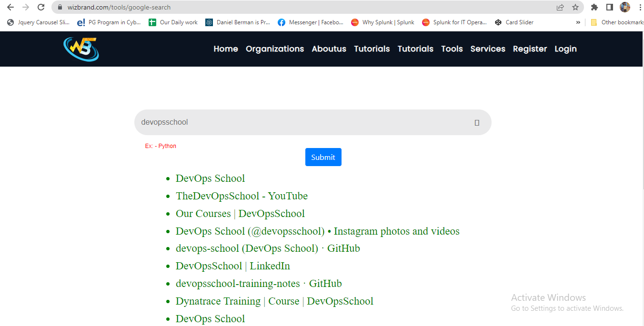This screenshot has height=326, width=644.
Task: Click the blue Submit button
Action: coord(323,157)
